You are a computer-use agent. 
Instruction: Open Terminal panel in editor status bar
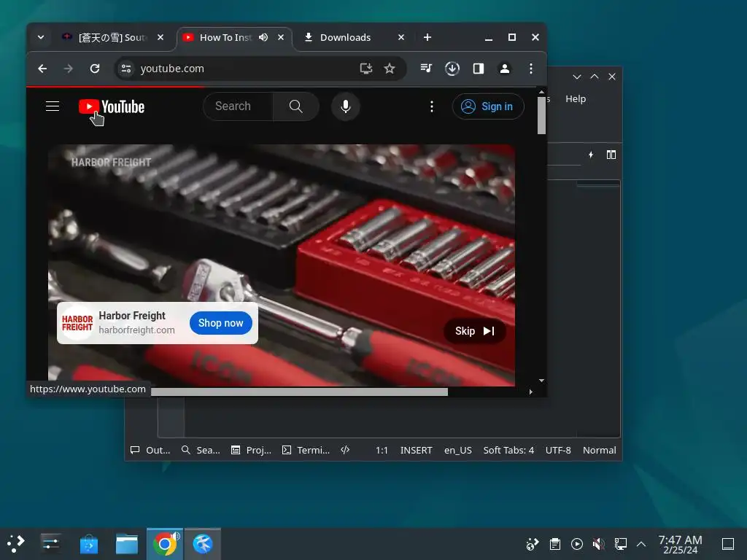click(x=306, y=450)
